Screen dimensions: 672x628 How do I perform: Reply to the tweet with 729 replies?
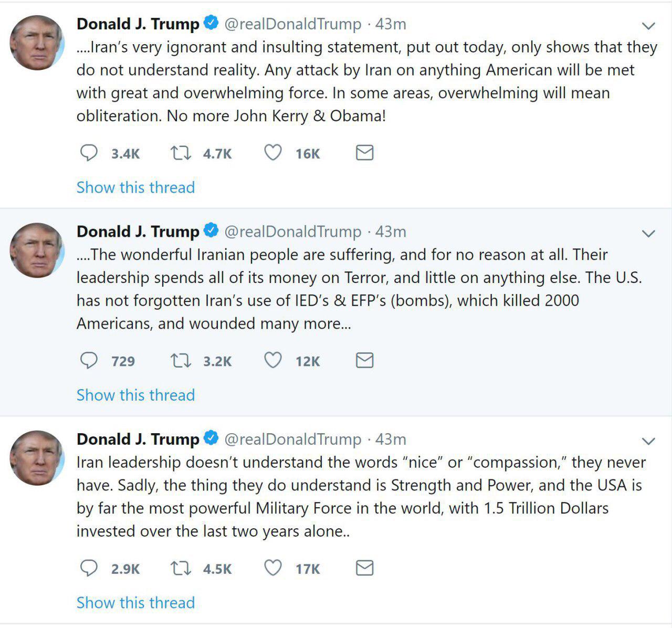89,360
